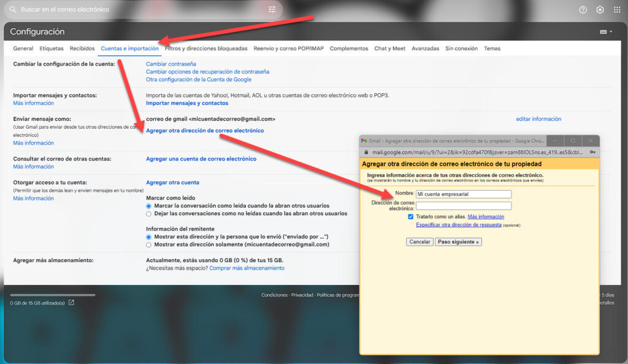This screenshot has height=364, width=628.
Task: Open the Help question mark icon
Action: (x=583, y=10)
